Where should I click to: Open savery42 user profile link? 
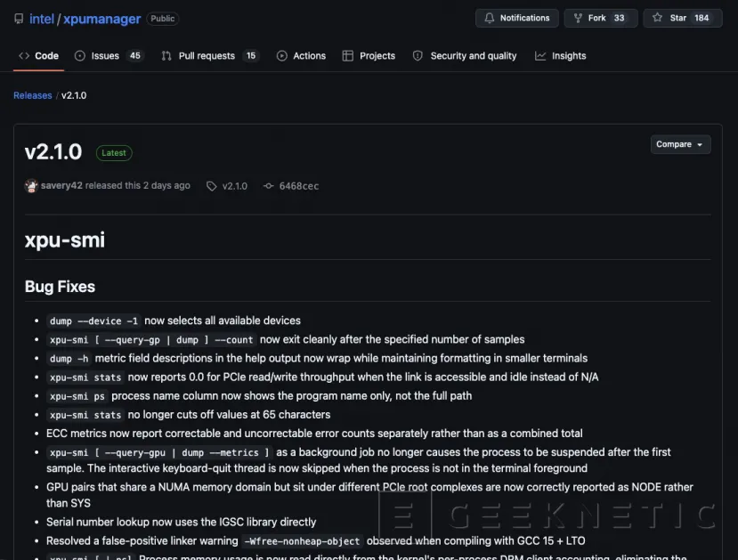pyautogui.click(x=61, y=185)
